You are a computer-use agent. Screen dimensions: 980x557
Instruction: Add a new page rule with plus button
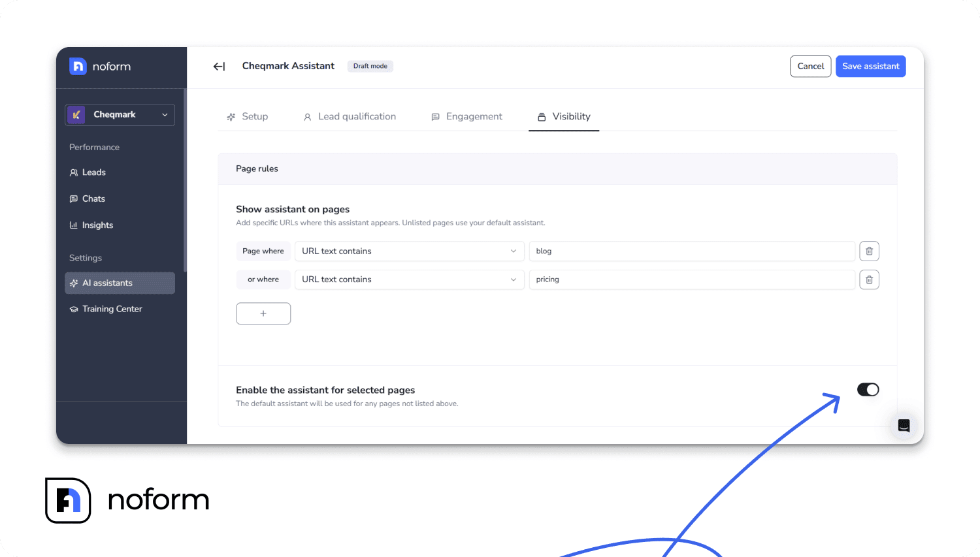[x=263, y=313]
